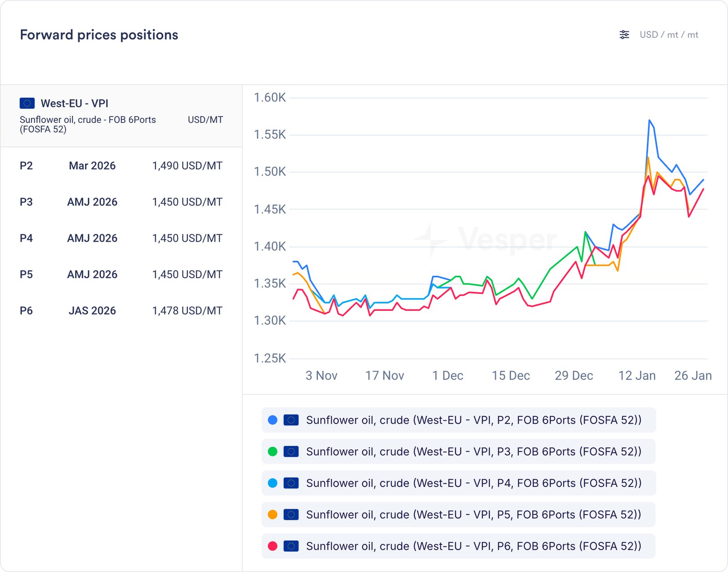Screen dimensions: 728x572
Task: Select the P2 Mar 2026 price row
Action: [121, 166]
